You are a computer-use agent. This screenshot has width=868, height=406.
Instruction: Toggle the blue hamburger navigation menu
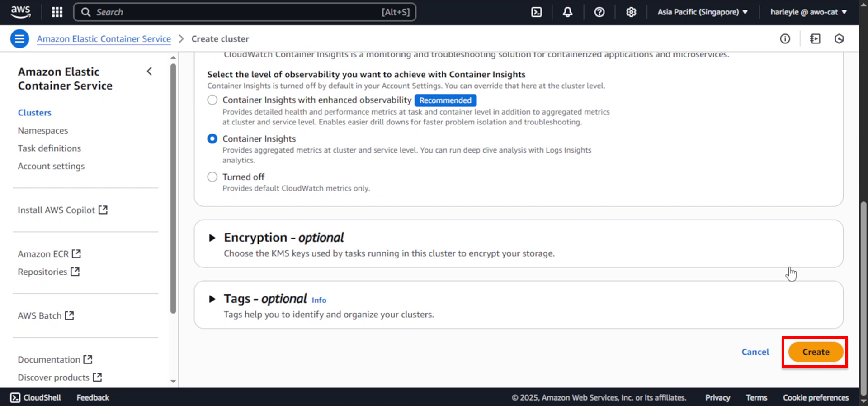tap(19, 39)
